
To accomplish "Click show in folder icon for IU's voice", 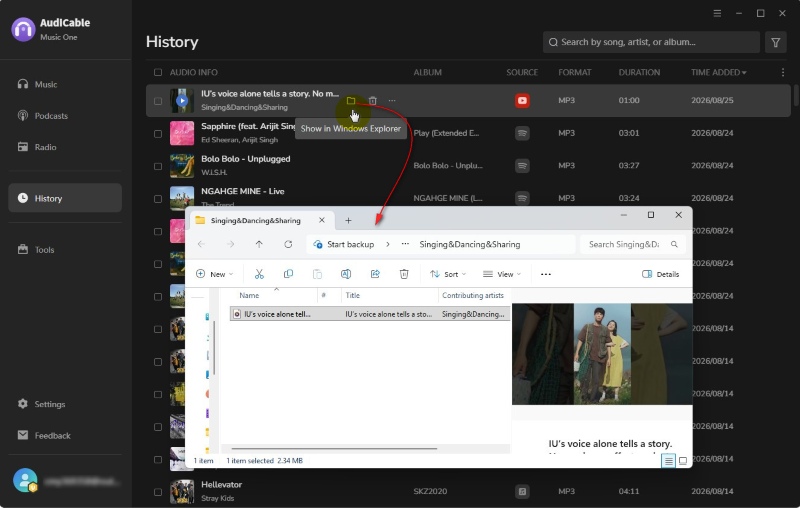I will pyautogui.click(x=351, y=100).
